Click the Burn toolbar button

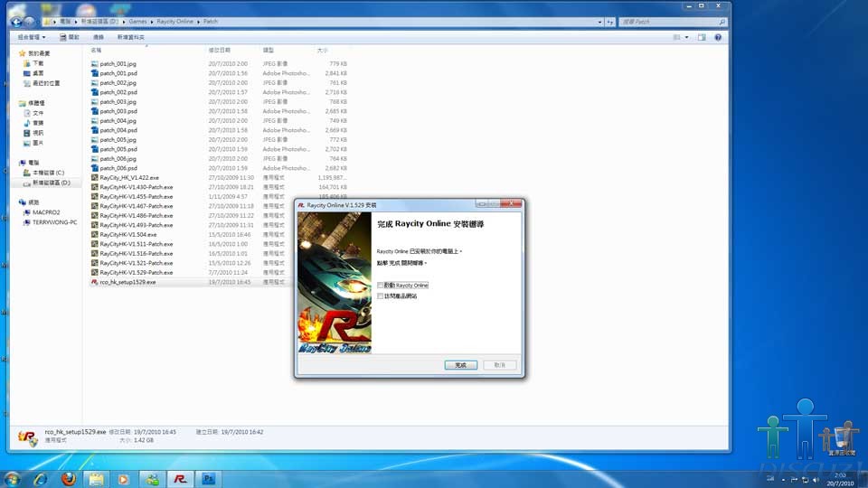[99, 37]
